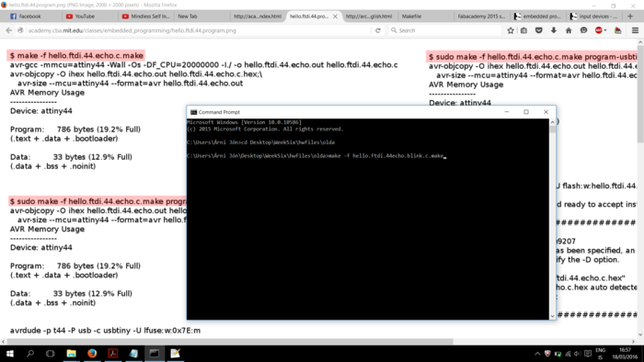Click the volume speaker tray icon
Viewport: 644px width, 362px height.
pyautogui.click(x=578, y=354)
